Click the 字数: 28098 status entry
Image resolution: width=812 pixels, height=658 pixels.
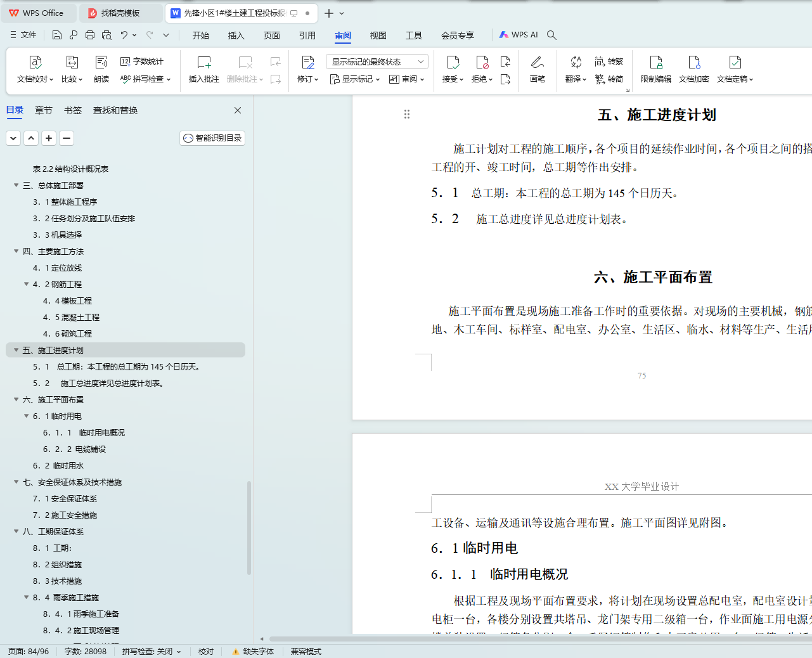pos(86,651)
